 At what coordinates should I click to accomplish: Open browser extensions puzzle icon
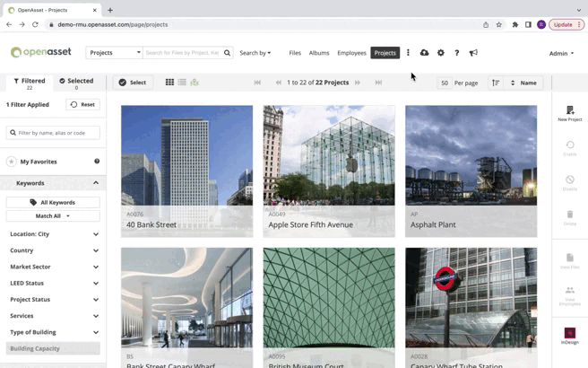(514, 25)
